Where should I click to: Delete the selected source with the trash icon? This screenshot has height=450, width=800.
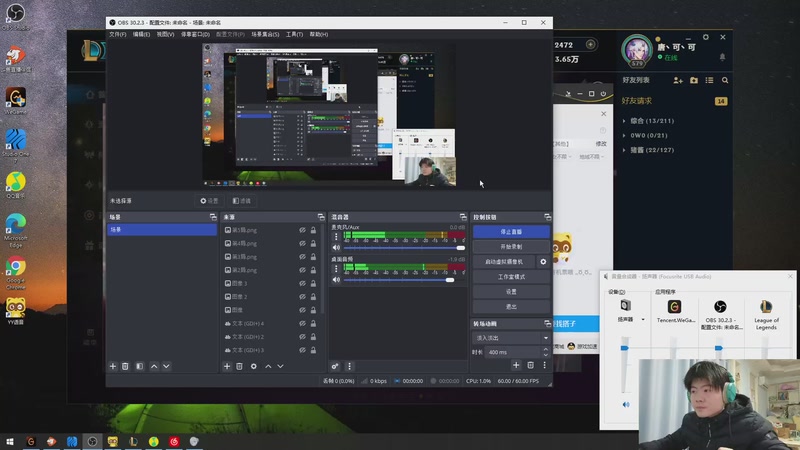click(239, 366)
